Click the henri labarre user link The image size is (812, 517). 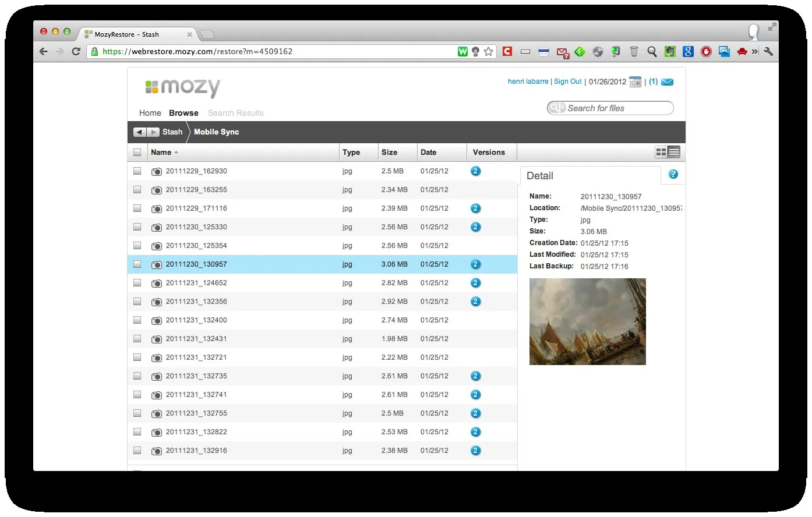(528, 82)
